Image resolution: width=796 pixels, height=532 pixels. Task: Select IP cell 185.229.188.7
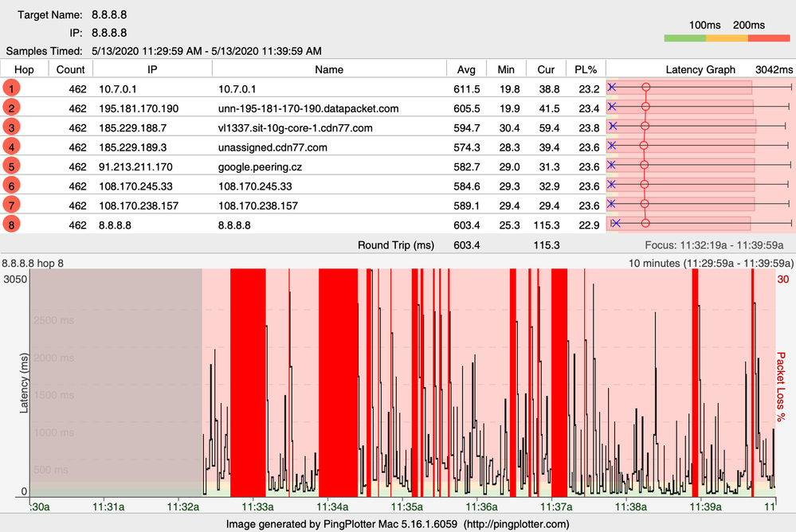[x=132, y=128]
